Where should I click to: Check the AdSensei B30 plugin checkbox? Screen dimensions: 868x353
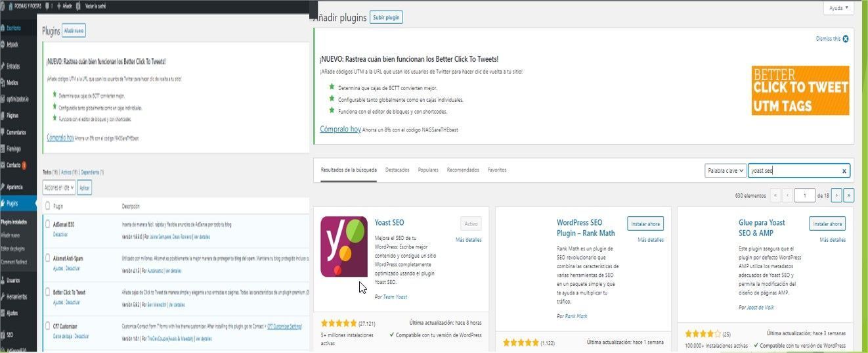47,224
